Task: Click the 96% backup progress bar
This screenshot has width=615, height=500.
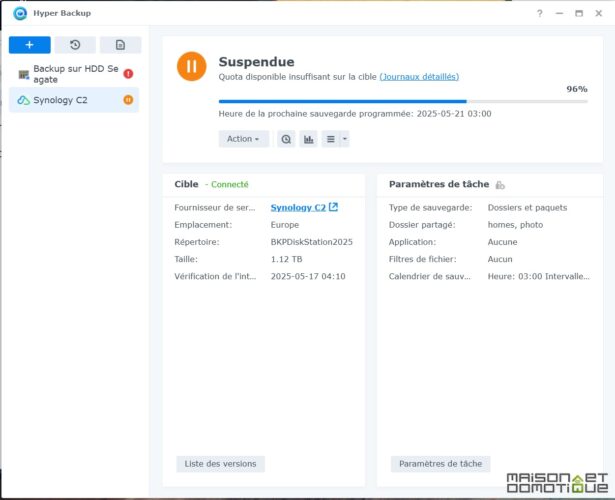Action: coord(403,101)
